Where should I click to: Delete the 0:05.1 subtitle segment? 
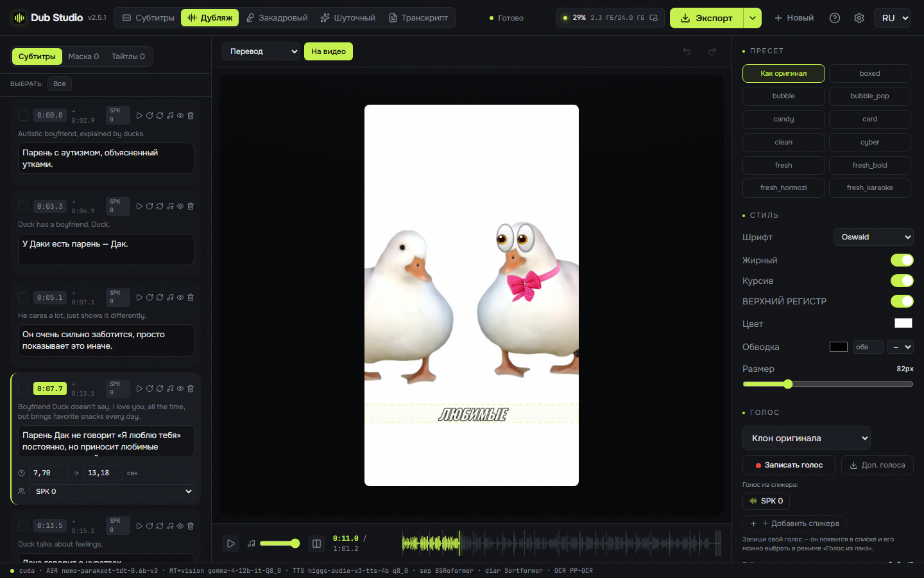(x=191, y=297)
